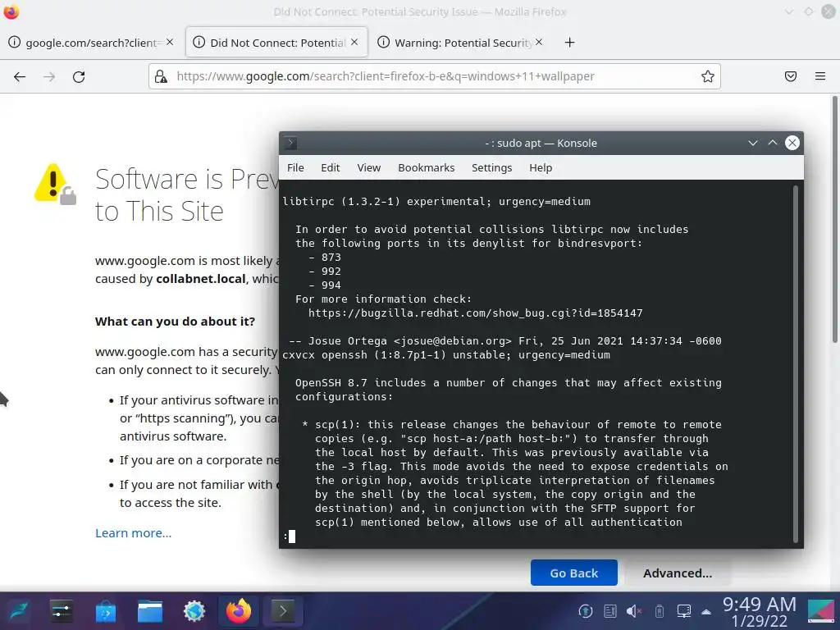The image size is (840, 630).
Task: Click the lock warning icon in address bar
Action: [x=161, y=76]
